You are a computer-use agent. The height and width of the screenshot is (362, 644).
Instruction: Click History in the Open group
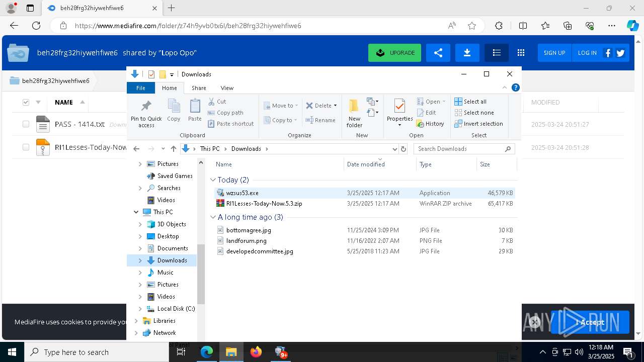click(x=431, y=124)
